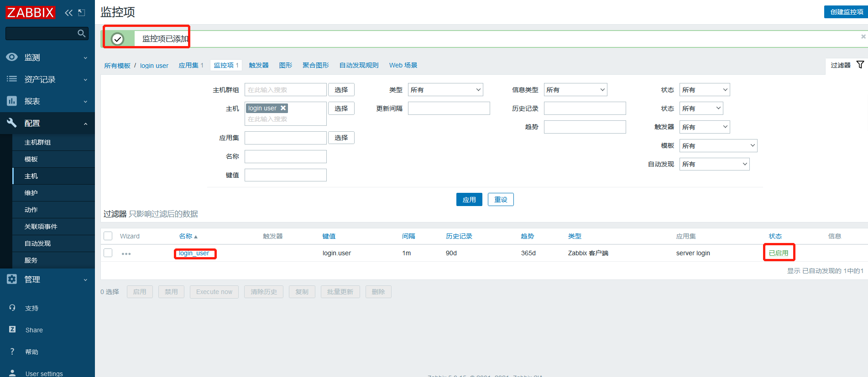
Task: Toggle the 已启用 status link
Action: pyautogui.click(x=779, y=253)
